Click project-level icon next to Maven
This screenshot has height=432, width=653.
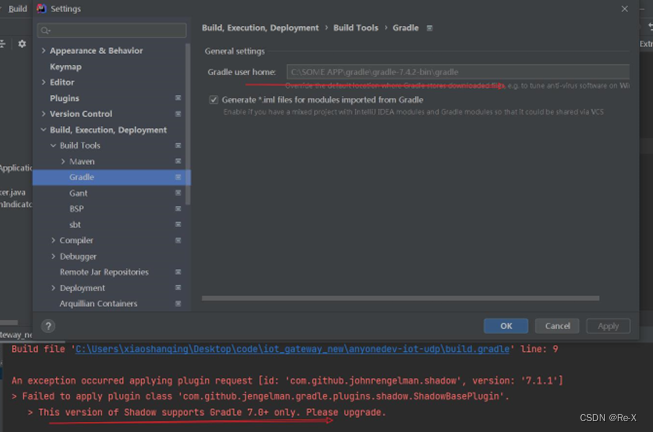pyautogui.click(x=178, y=161)
